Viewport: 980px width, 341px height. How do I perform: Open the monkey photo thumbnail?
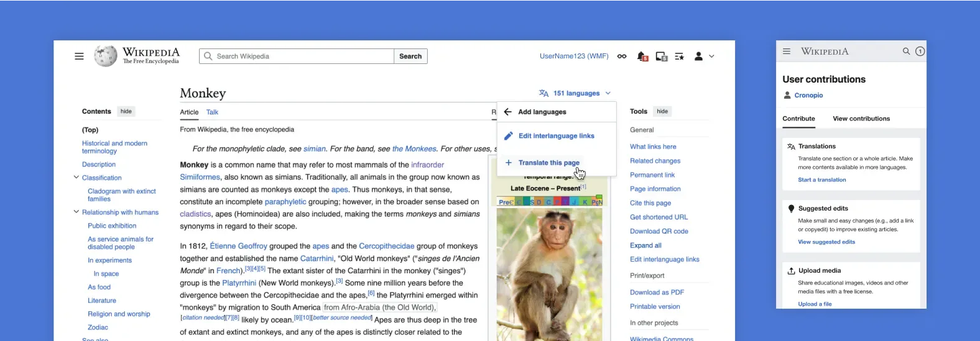pyautogui.click(x=549, y=274)
